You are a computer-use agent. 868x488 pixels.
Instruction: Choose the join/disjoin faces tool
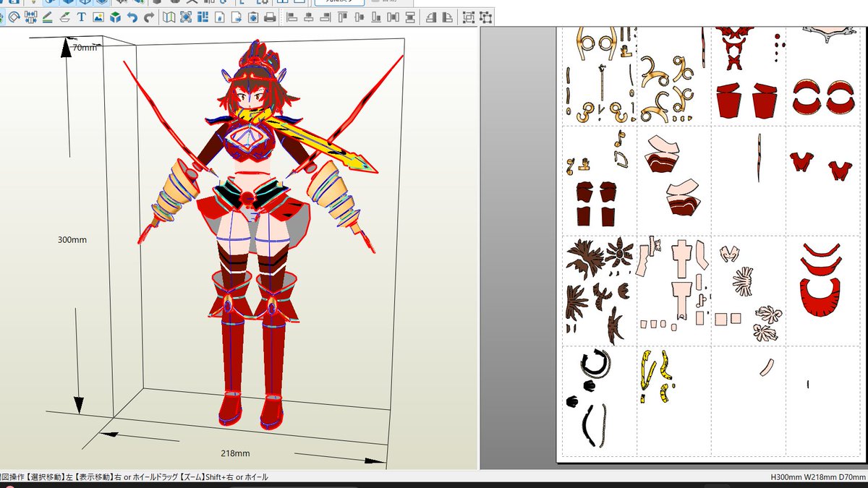point(31,17)
